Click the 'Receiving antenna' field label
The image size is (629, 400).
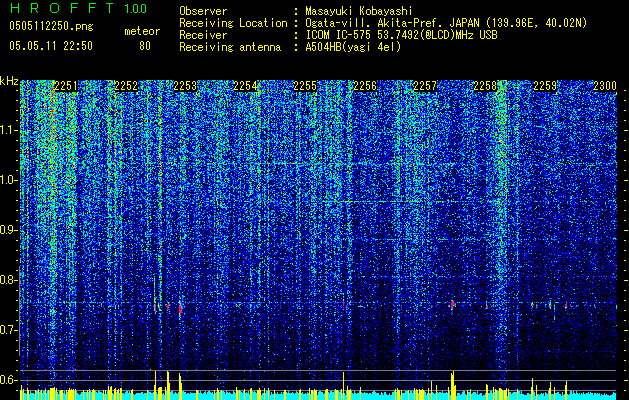(230, 47)
